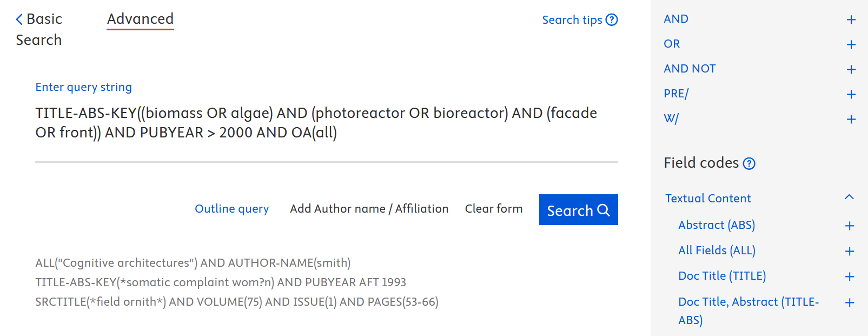This screenshot has height=336, width=868.
Task: Click Clear form button
Action: point(493,209)
